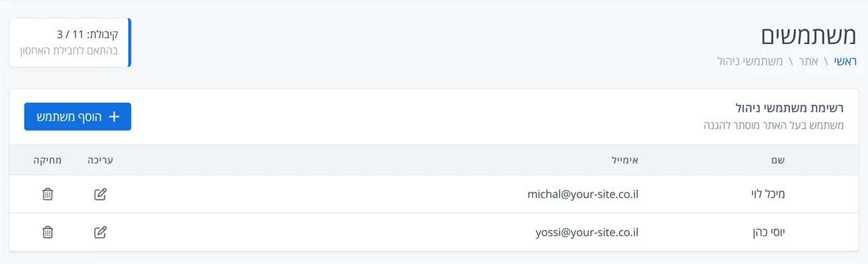This screenshot has width=868, height=264.
Task: Click the עריכה column header
Action: tap(100, 160)
